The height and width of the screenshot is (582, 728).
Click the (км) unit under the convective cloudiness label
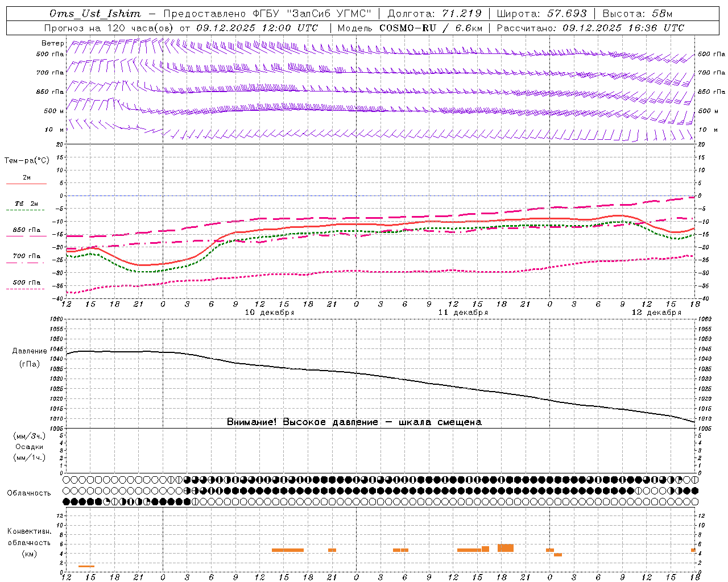[x=30, y=554]
